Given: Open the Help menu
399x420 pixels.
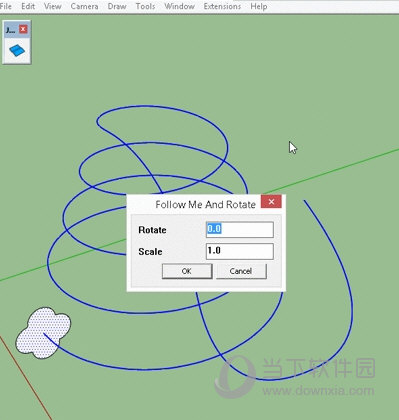Looking at the screenshot, I should [x=259, y=6].
